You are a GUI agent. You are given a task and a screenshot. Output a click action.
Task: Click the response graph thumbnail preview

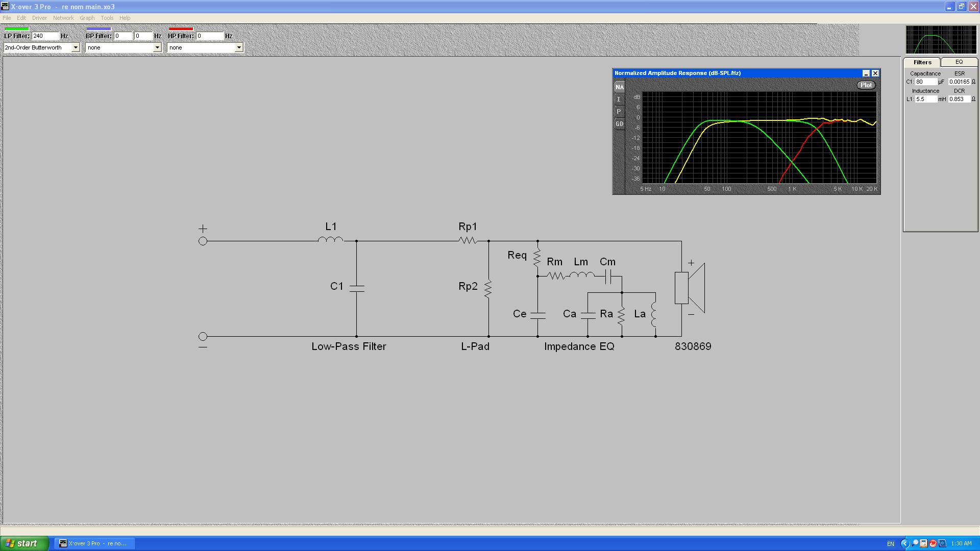tap(940, 40)
